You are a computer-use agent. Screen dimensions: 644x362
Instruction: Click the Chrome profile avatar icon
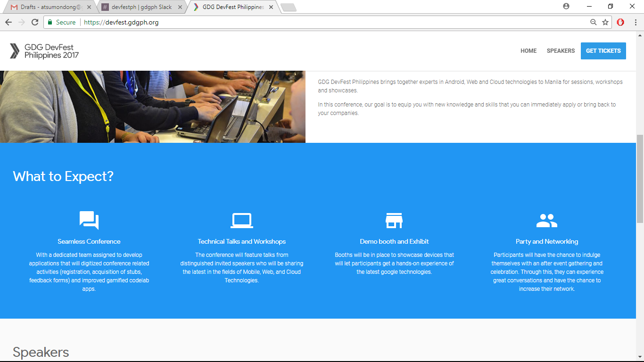coord(566,6)
